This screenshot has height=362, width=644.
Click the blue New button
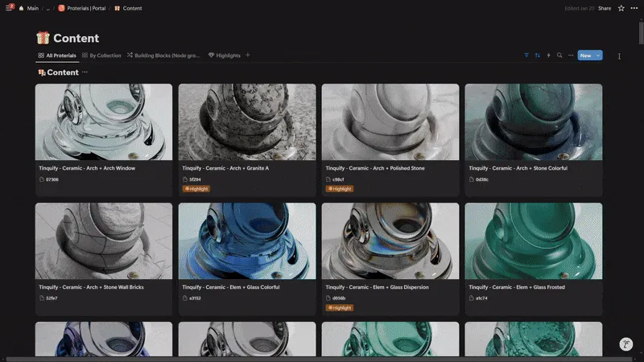[585, 56]
